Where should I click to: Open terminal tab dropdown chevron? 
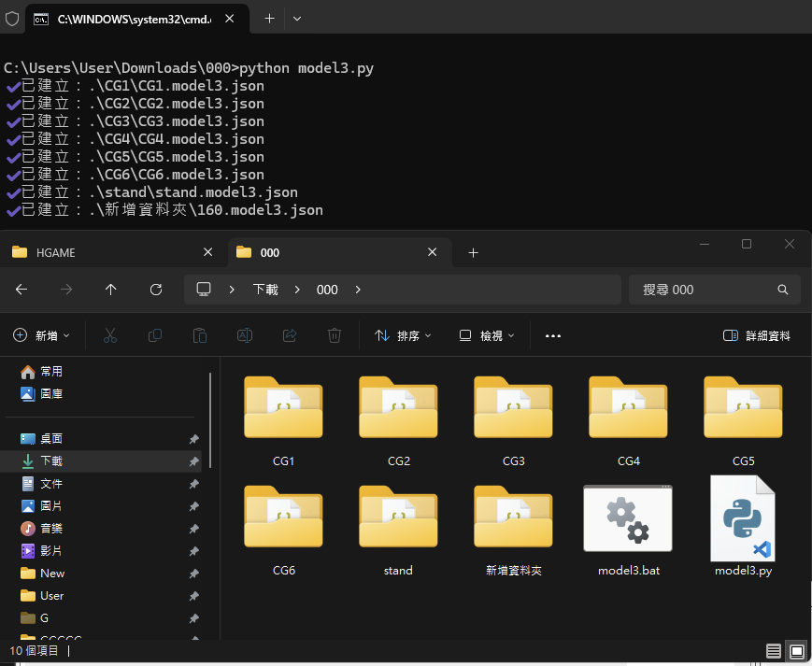point(297,19)
